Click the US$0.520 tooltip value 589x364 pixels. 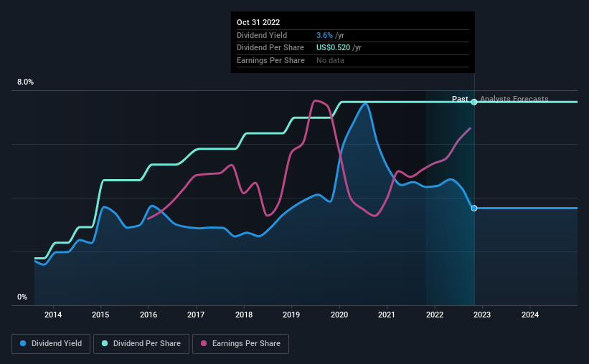(x=333, y=48)
